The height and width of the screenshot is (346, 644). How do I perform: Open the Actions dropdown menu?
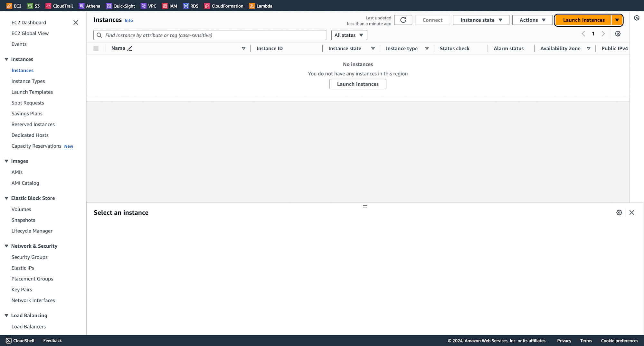click(532, 20)
